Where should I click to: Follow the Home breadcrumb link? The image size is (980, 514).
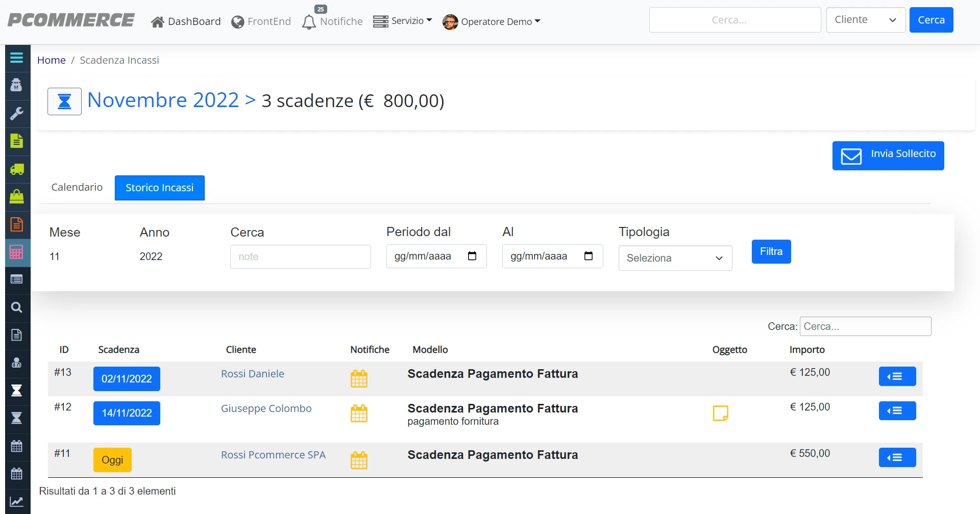coord(52,60)
